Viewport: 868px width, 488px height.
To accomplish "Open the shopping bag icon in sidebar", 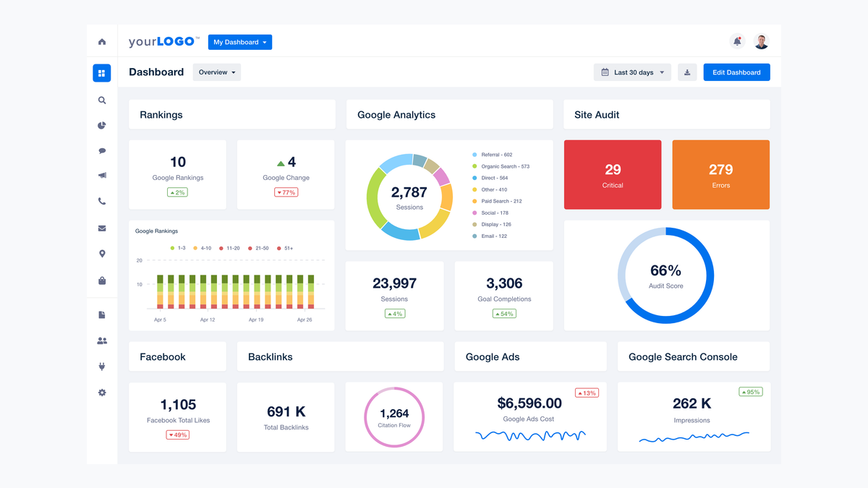I will point(102,281).
